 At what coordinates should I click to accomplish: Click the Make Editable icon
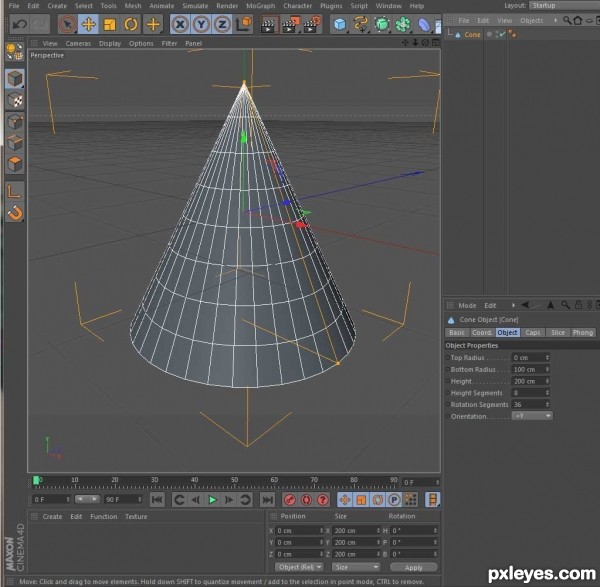(x=14, y=52)
